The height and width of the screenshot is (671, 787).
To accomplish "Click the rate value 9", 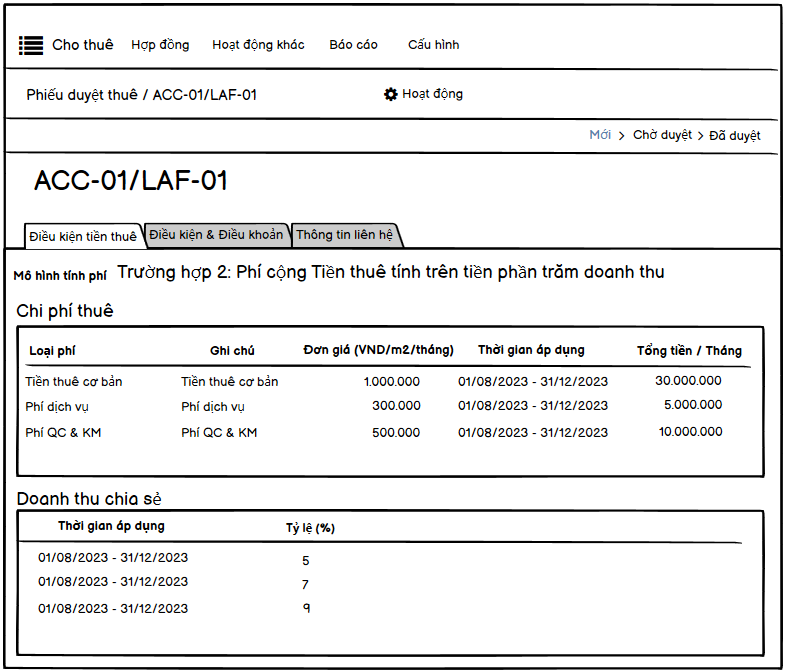I will pyautogui.click(x=306, y=608).
